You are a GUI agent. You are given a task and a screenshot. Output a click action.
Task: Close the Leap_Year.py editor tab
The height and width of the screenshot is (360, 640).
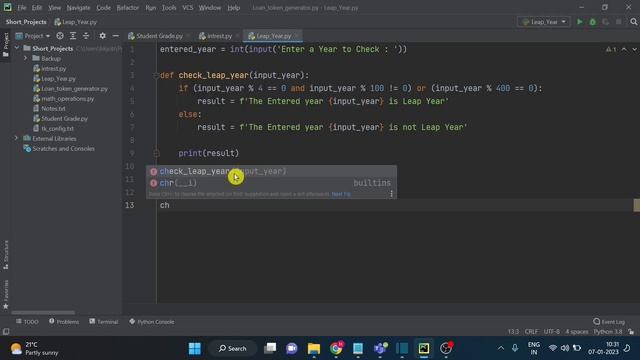pos(296,36)
